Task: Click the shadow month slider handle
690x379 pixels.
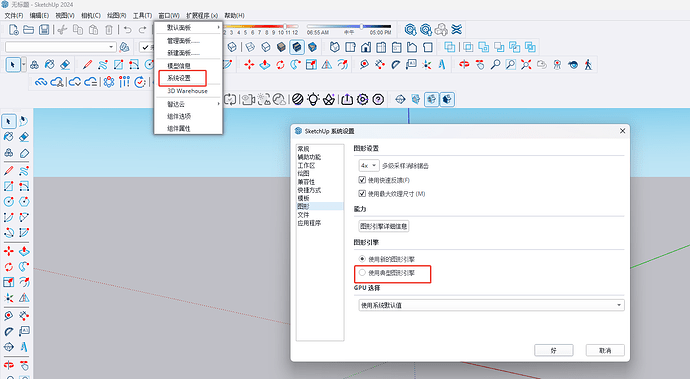Action: 285,27
